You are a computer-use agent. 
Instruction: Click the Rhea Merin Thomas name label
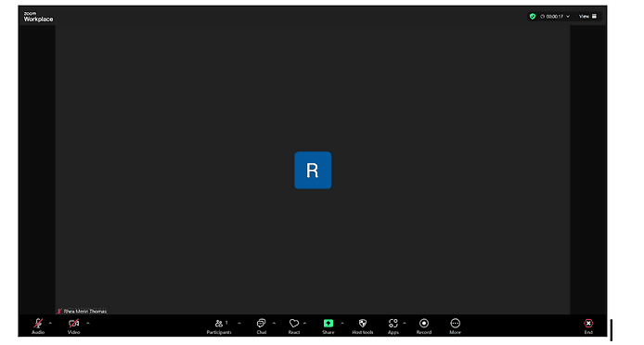coord(85,312)
